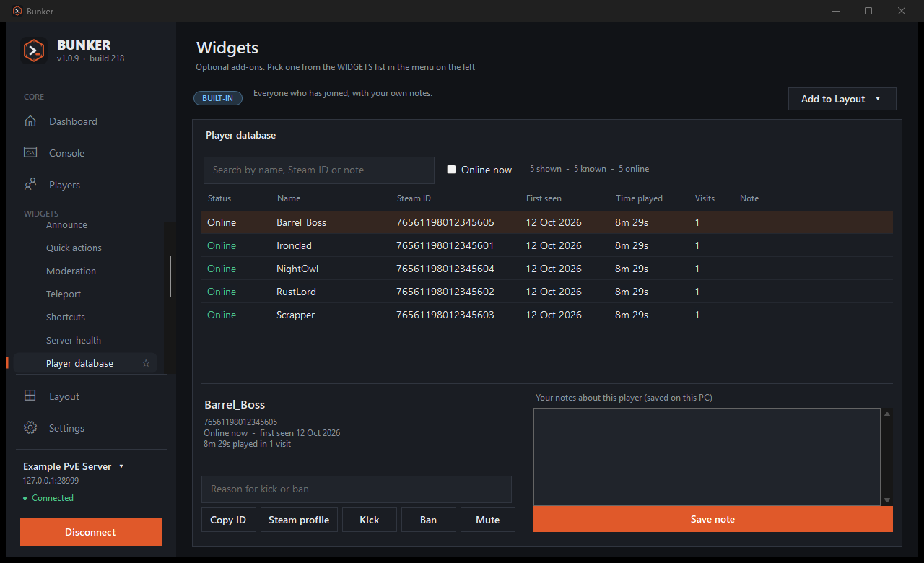Click the Mute button
The width and height of the screenshot is (924, 563).
click(x=488, y=520)
